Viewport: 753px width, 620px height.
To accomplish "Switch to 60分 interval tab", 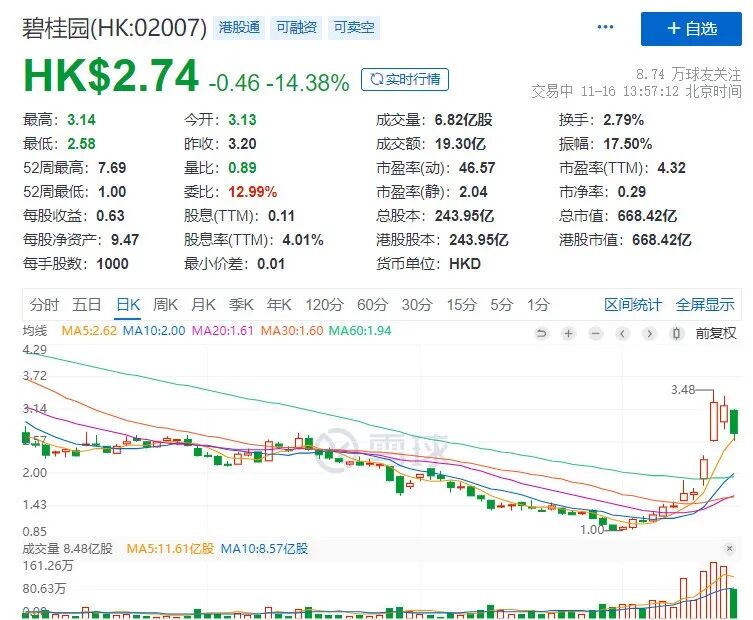I will [x=372, y=304].
